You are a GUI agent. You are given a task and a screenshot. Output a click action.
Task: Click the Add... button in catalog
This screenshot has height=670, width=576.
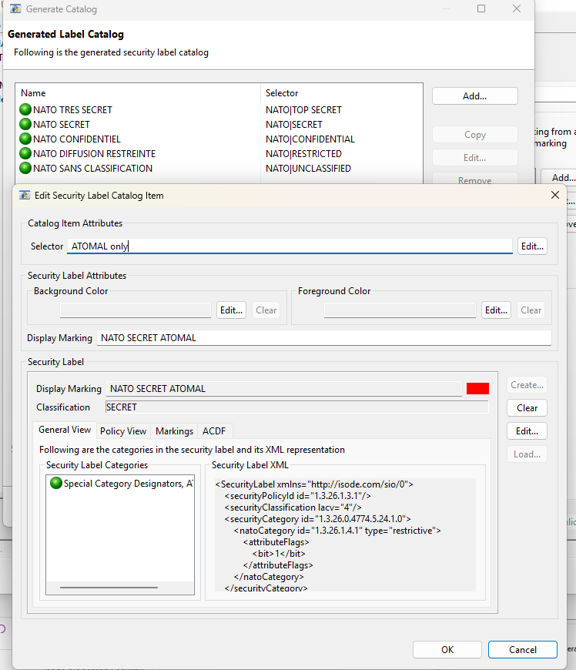[475, 96]
